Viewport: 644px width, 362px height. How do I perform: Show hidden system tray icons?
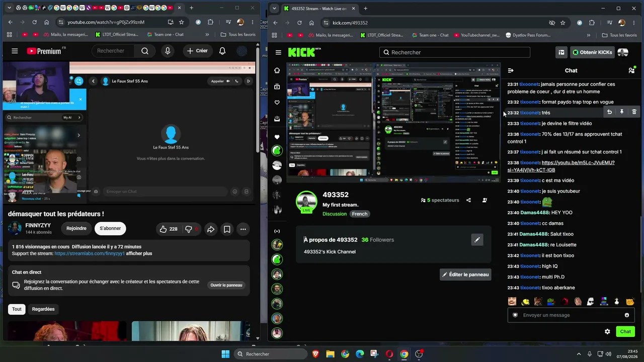point(579,354)
